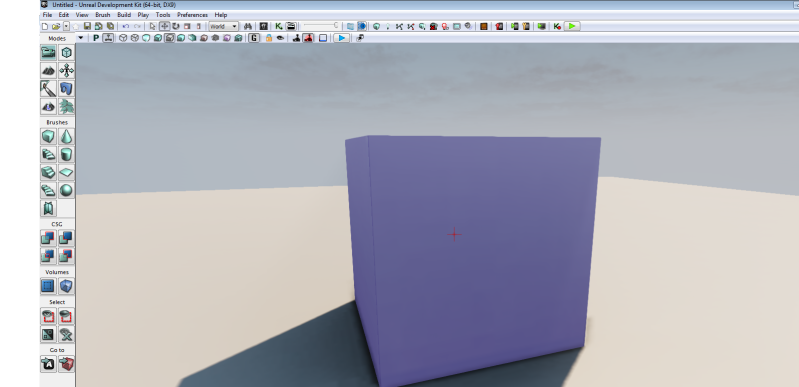Toggle Game View G button
This screenshot has width=799, height=387.
(254, 38)
